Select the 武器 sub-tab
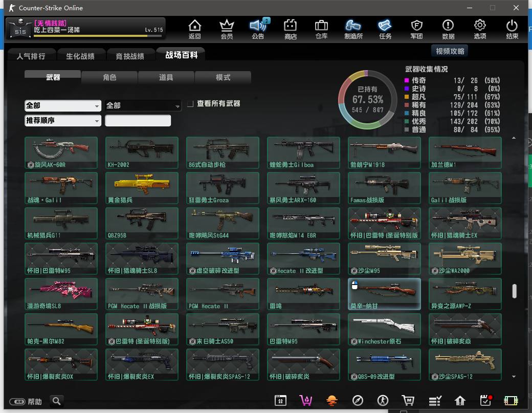The width and height of the screenshot is (532, 413). pos(53,77)
